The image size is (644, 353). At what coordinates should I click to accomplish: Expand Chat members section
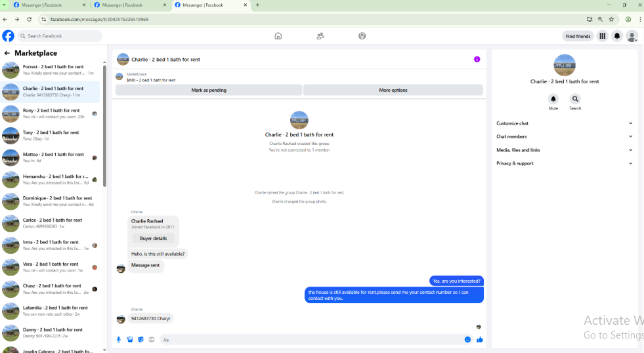(x=565, y=136)
